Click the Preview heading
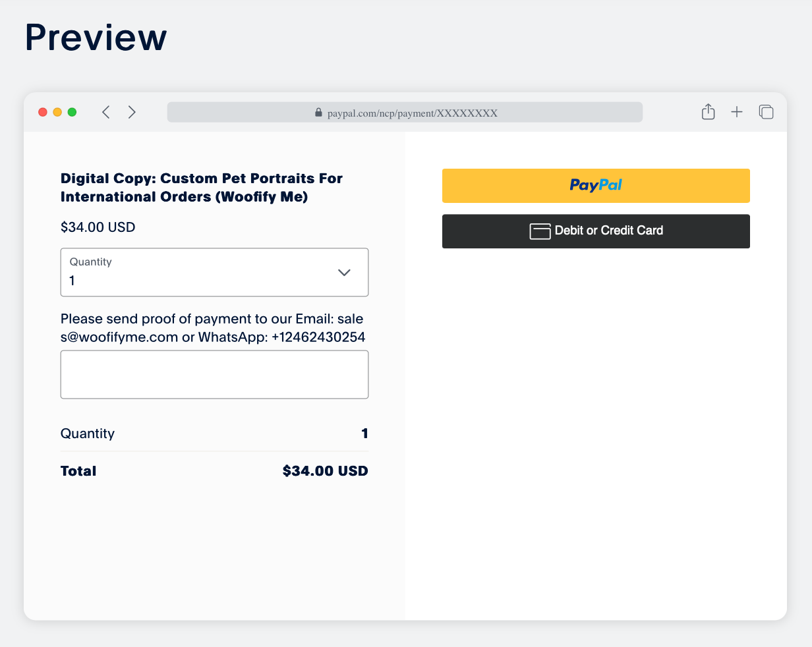Viewport: 812px width, 647px height. (96, 38)
